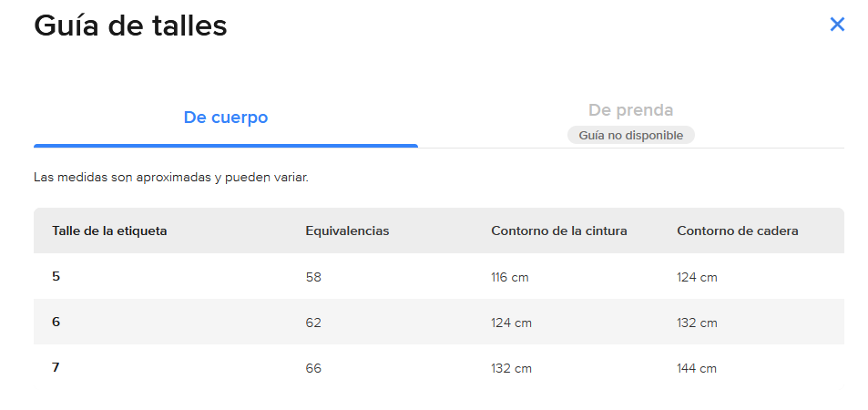Click the 132 cm waist value for talle 7

(511, 368)
